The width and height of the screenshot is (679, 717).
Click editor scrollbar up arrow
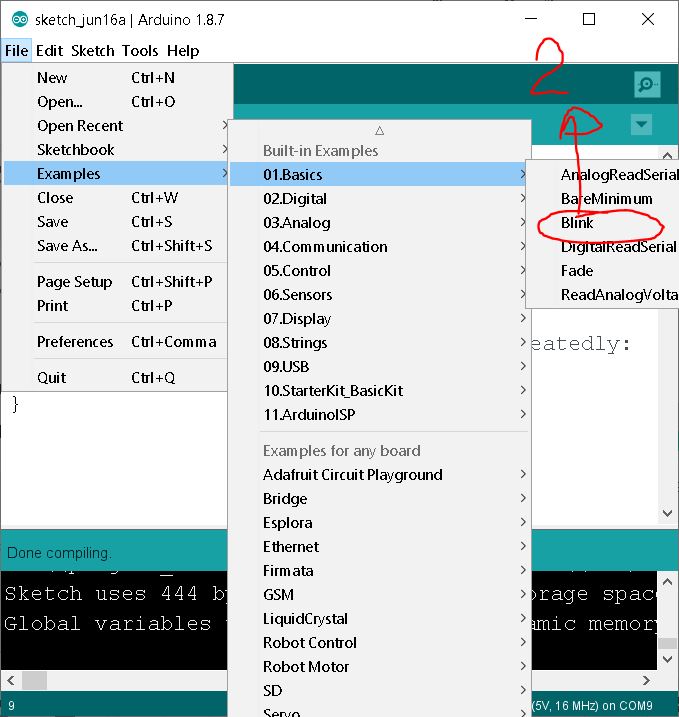coord(667,155)
